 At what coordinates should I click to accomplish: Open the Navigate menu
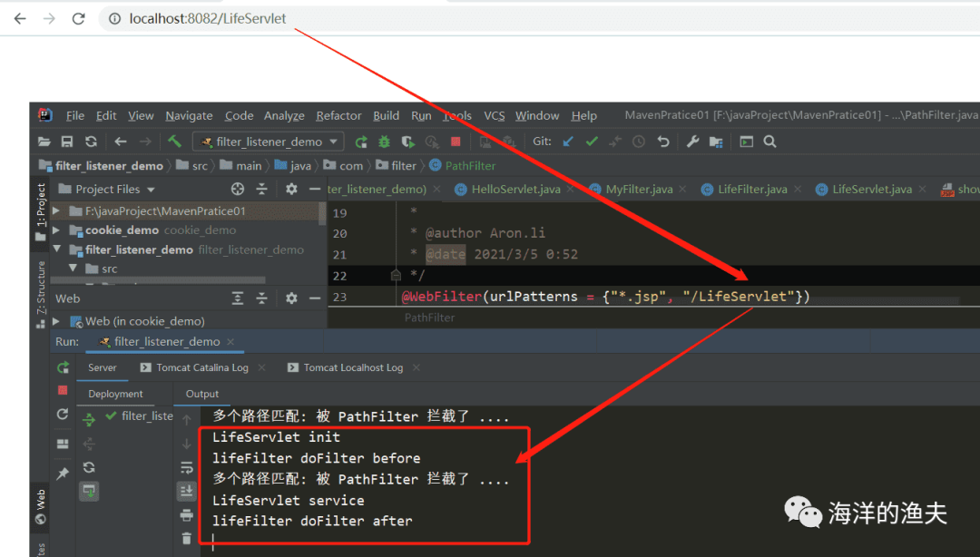tap(189, 115)
